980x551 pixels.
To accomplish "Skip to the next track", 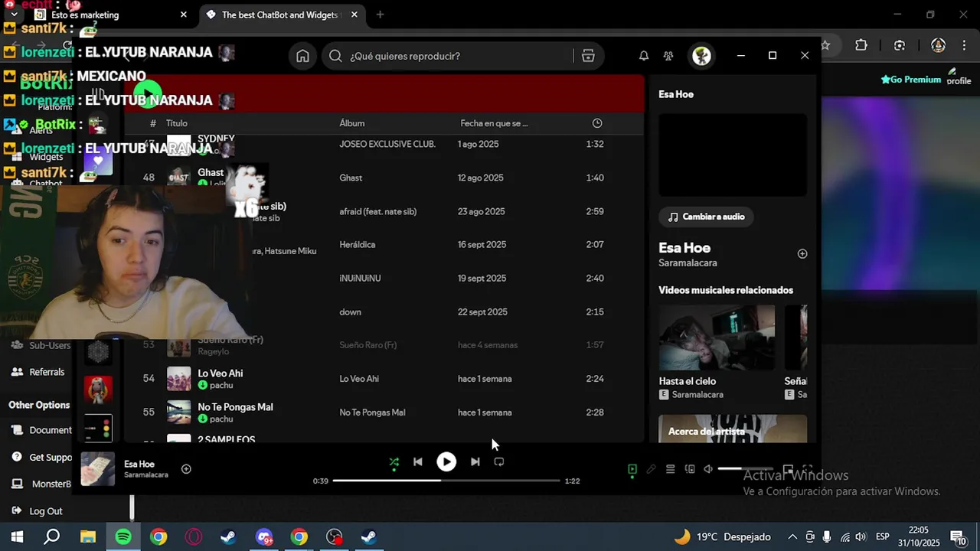I will click(475, 461).
